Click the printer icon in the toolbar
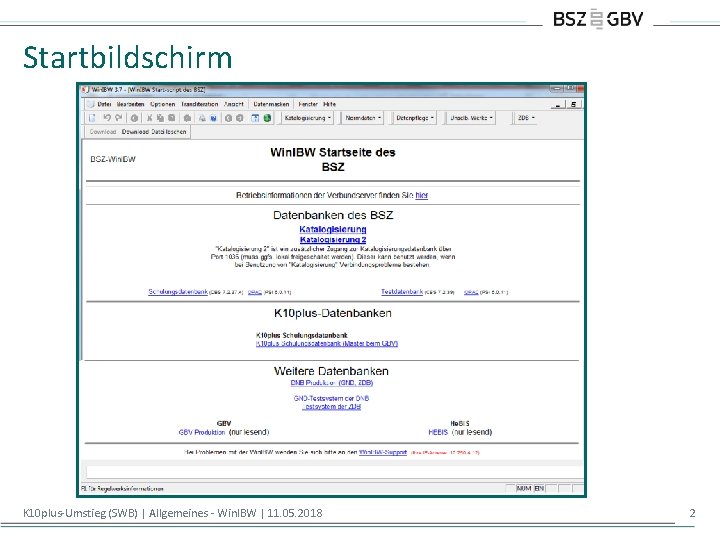 pos(187,118)
